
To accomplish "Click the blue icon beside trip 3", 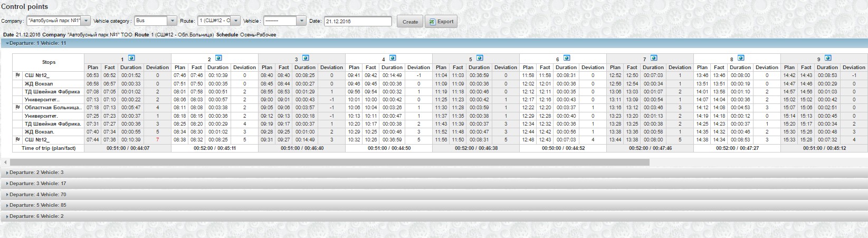I will point(306,58).
